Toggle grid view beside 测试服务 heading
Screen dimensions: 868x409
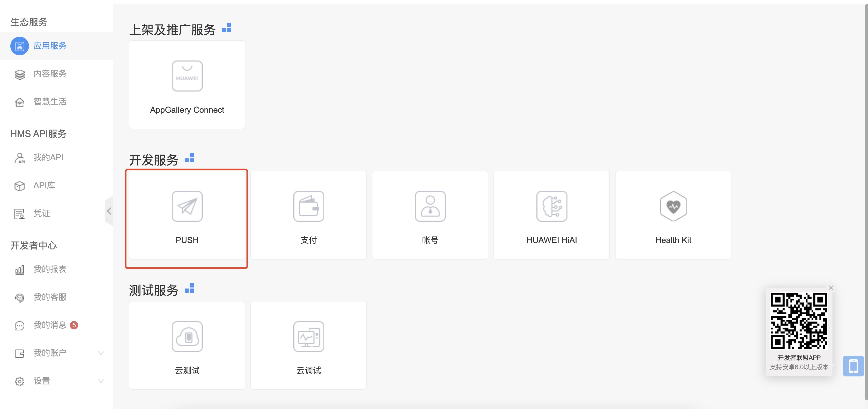[189, 288]
